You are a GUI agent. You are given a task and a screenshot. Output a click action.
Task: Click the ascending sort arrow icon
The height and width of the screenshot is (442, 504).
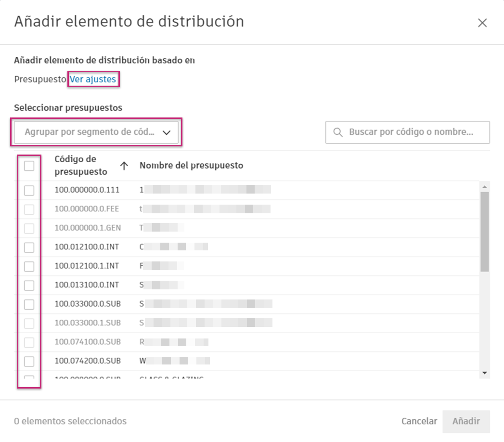(x=124, y=166)
